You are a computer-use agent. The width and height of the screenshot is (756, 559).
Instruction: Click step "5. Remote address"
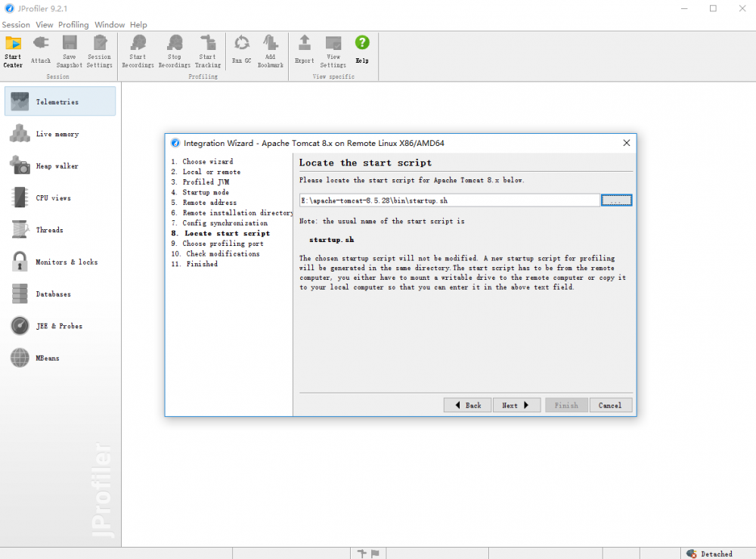click(x=204, y=203)
